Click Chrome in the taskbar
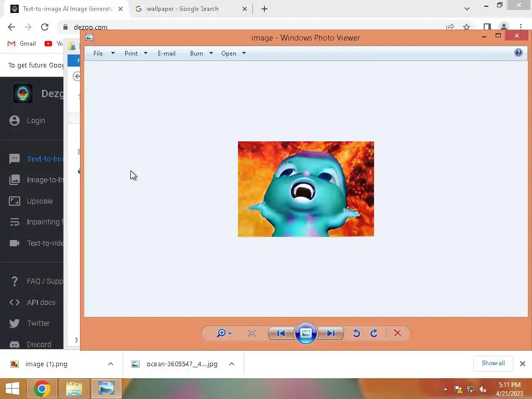 [42, 389]
